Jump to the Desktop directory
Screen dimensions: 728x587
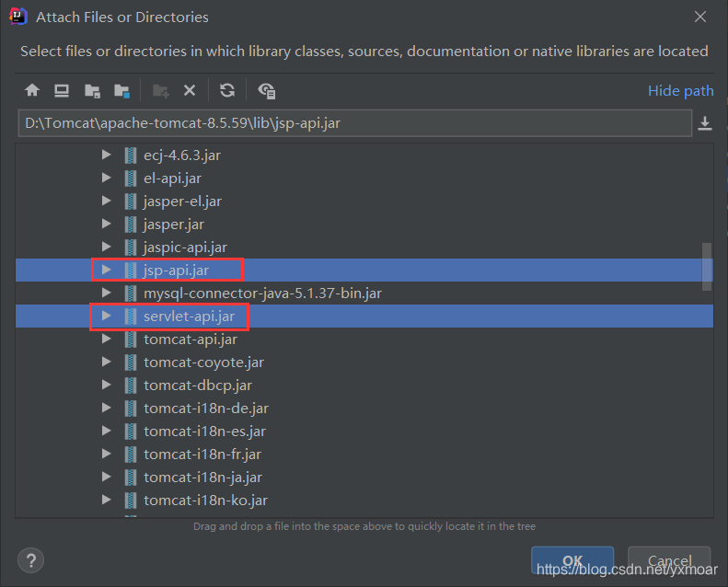[62, 90]
